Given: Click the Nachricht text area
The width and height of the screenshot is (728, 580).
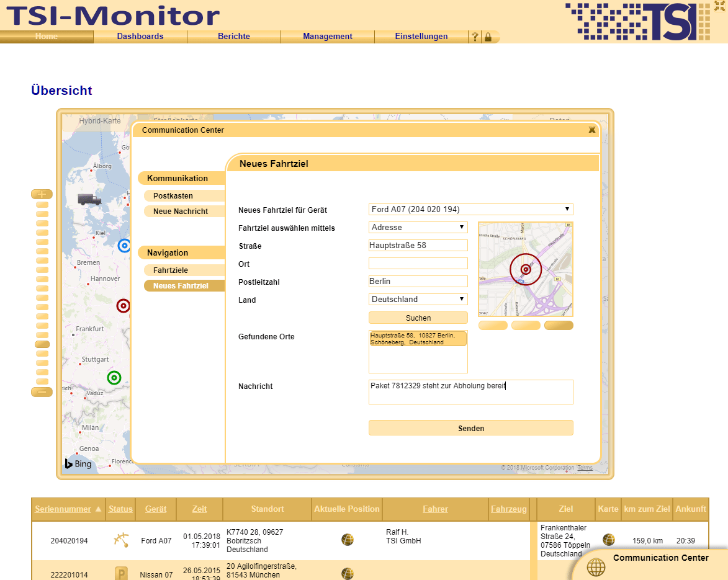Looking at the screenshot, I should point(471,392).
